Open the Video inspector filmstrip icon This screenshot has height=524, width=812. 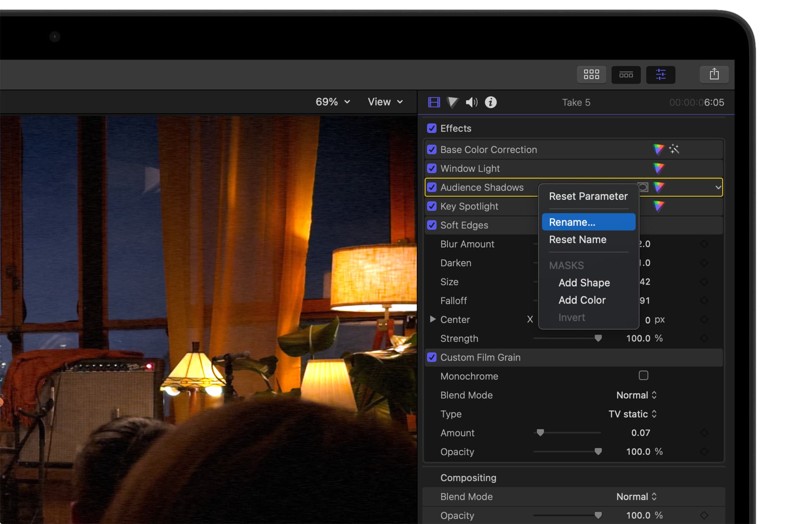point(434,102)
